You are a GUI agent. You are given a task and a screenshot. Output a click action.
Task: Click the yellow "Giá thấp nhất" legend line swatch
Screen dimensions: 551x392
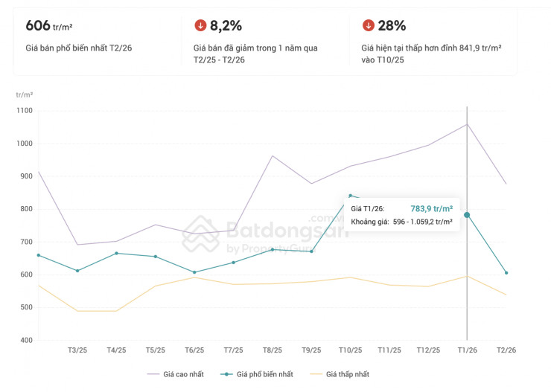313,374
